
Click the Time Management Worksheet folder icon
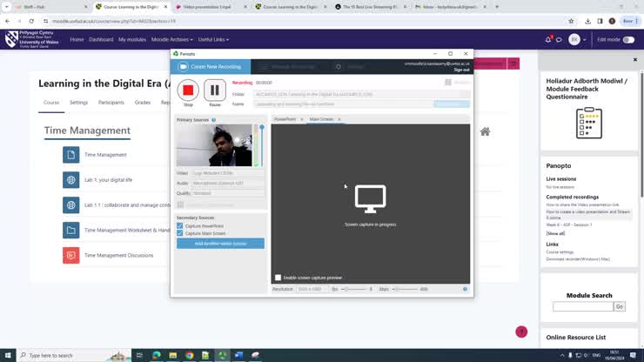pyautogui.click(x=71, y=231)
